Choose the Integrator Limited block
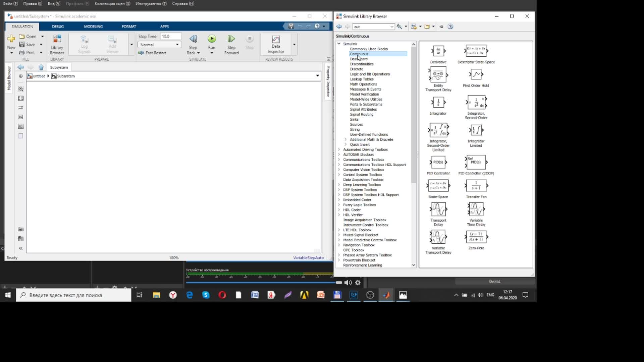This screenshot has width=644, height=362. click(476, 130)
